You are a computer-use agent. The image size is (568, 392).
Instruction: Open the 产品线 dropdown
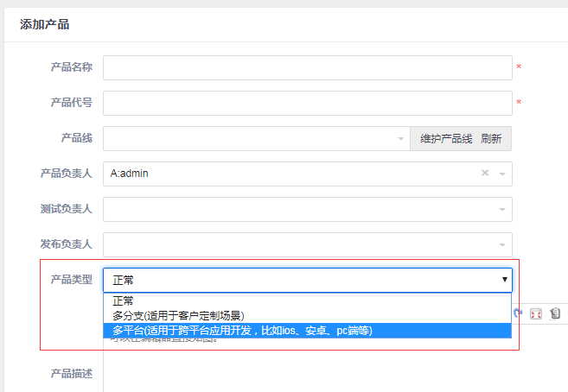coord(257,138)
